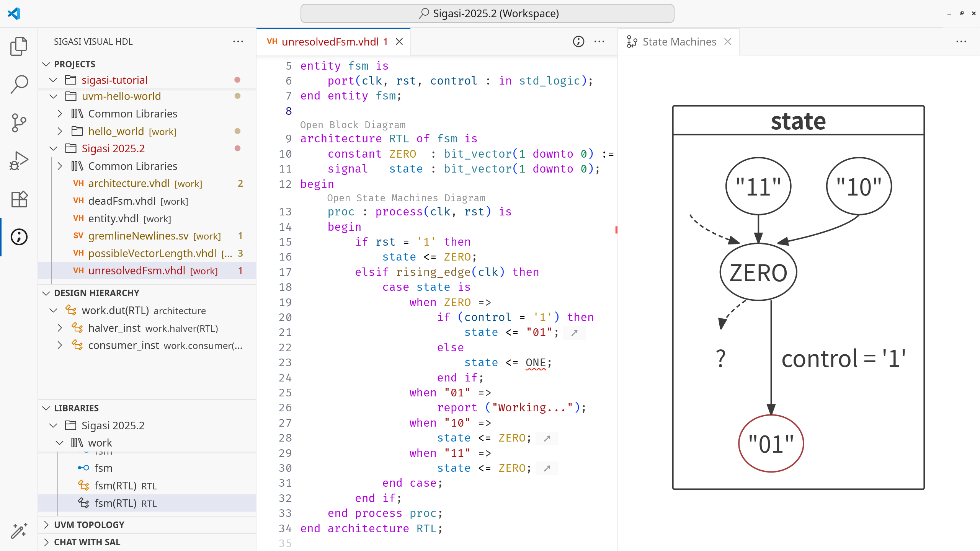Viewport: 980px width, 551px height.
Task: Collapse the uvm-hello-world project
Action: [53, 96]
